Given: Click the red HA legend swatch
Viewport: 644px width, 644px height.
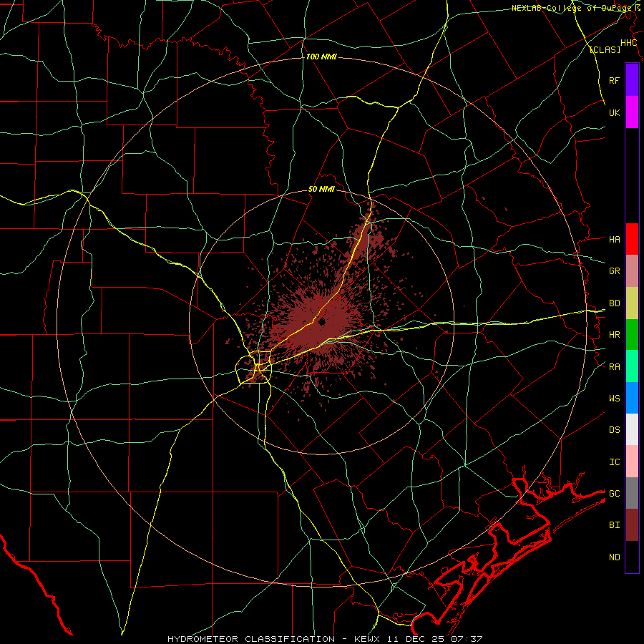Looking at the screenshot, I should 632,239.
